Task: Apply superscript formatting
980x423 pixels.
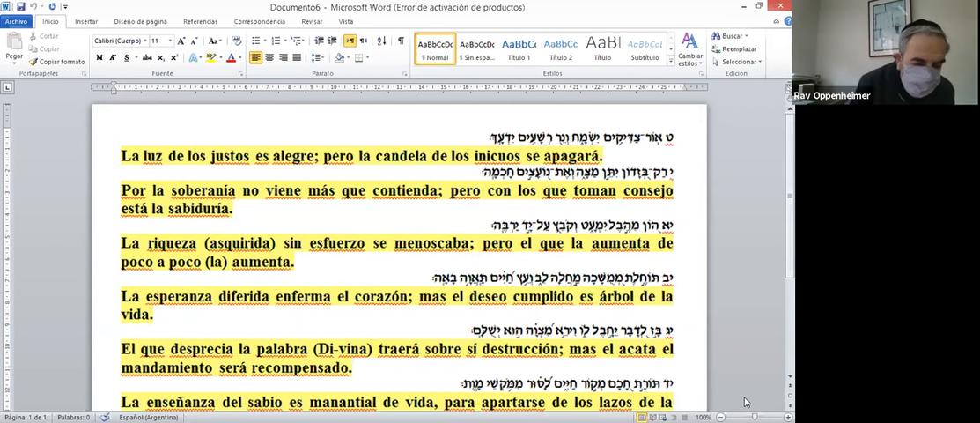Action: (x=173, y=57)
